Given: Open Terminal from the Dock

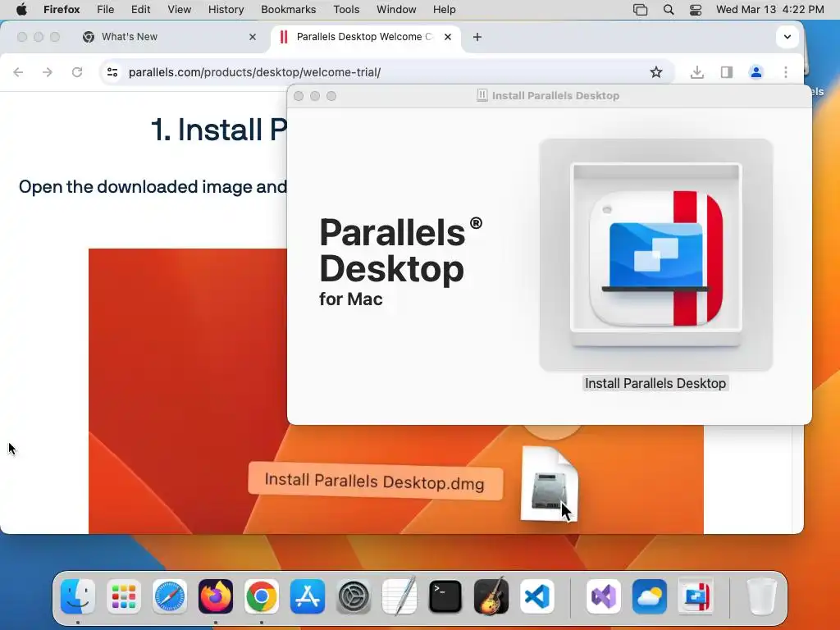Looking at the screenshot, I should point(445,596).
